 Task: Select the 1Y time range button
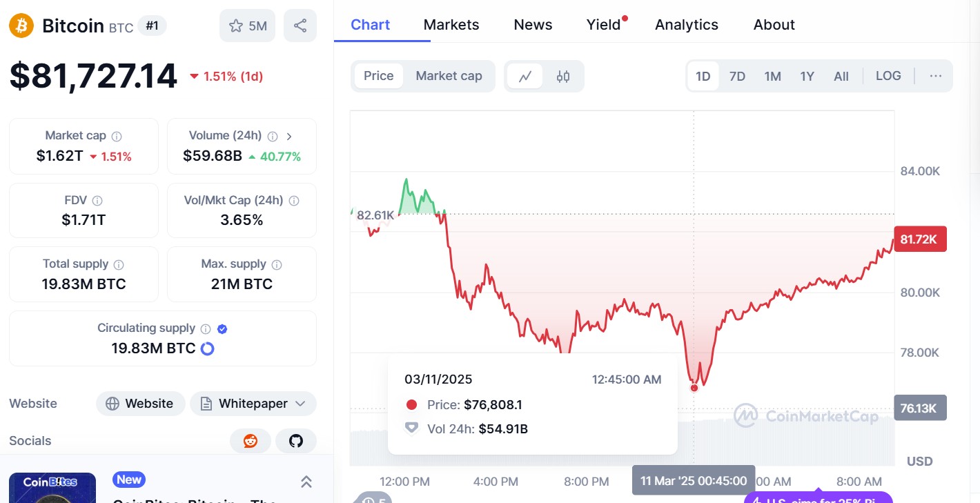pos(807,77)
